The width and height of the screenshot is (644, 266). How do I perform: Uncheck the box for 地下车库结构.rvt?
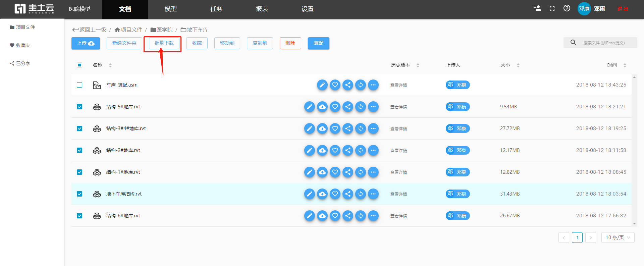(79, 194)
